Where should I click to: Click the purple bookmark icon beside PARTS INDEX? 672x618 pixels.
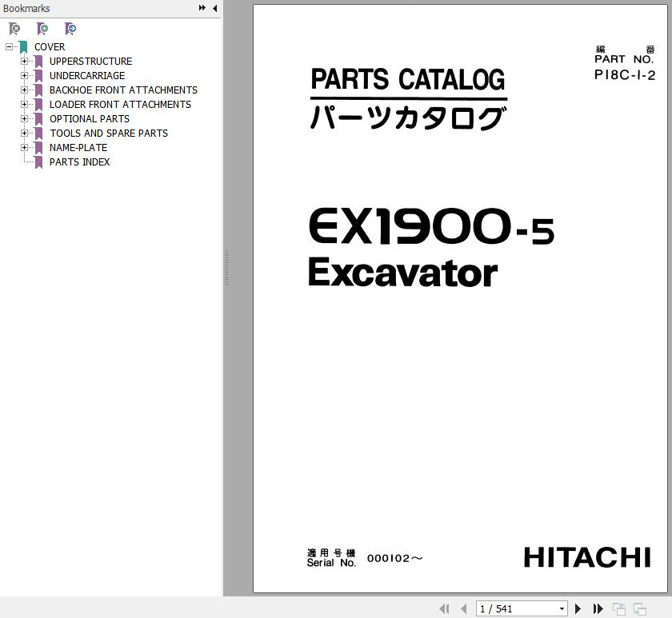(x=38, y=162)
